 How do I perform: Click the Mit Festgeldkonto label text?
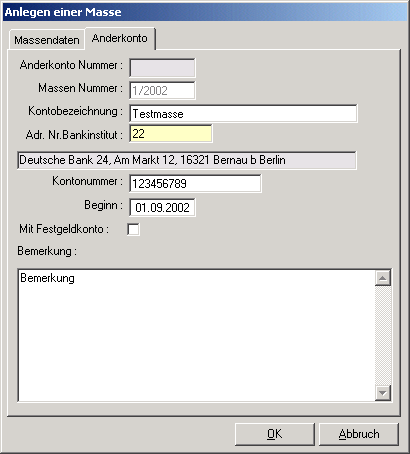coord(64,229)
